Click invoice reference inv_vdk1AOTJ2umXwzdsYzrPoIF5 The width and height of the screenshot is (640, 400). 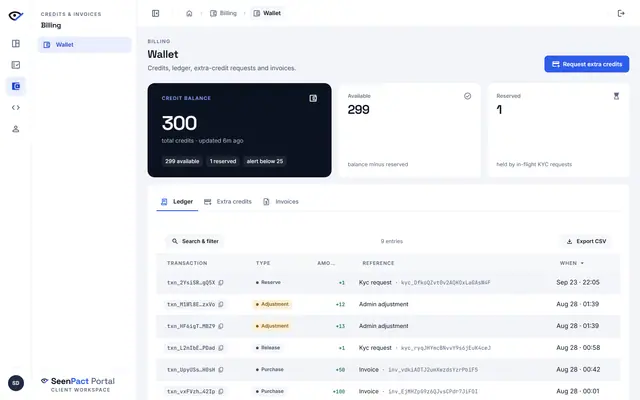coord(433,370)
